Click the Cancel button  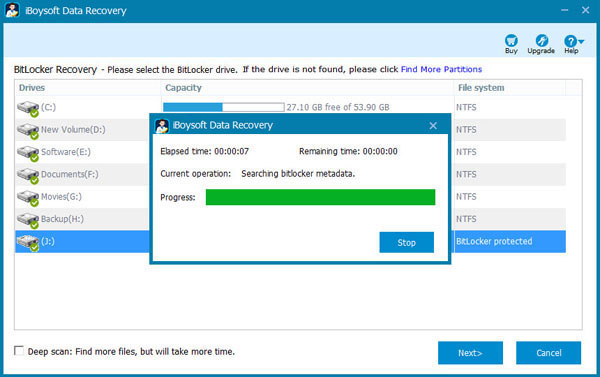(x=548, y=353)
